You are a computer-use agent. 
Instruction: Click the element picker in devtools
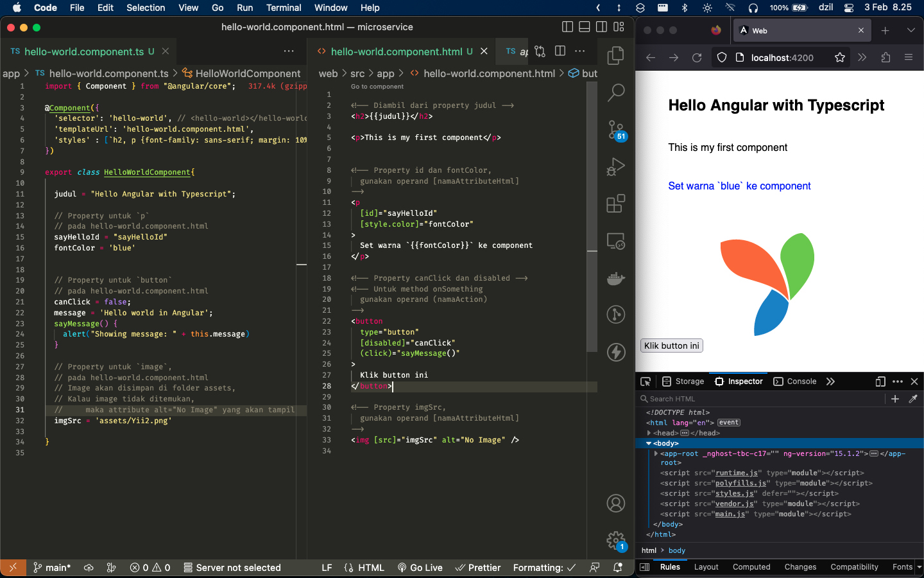coord(646,381)
